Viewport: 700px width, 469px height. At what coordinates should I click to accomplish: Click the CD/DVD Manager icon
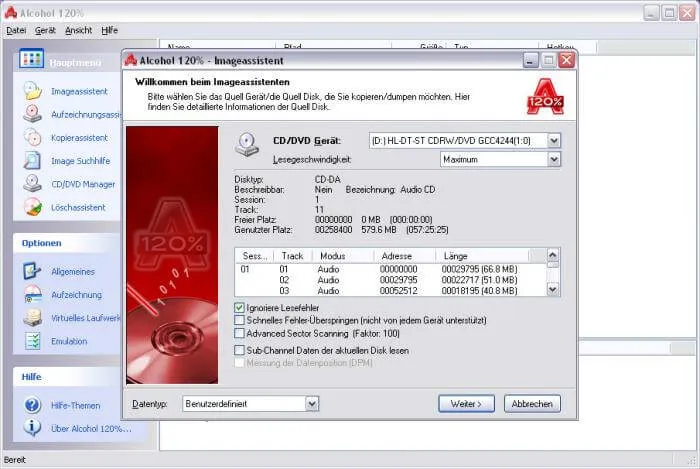point(33,184)
